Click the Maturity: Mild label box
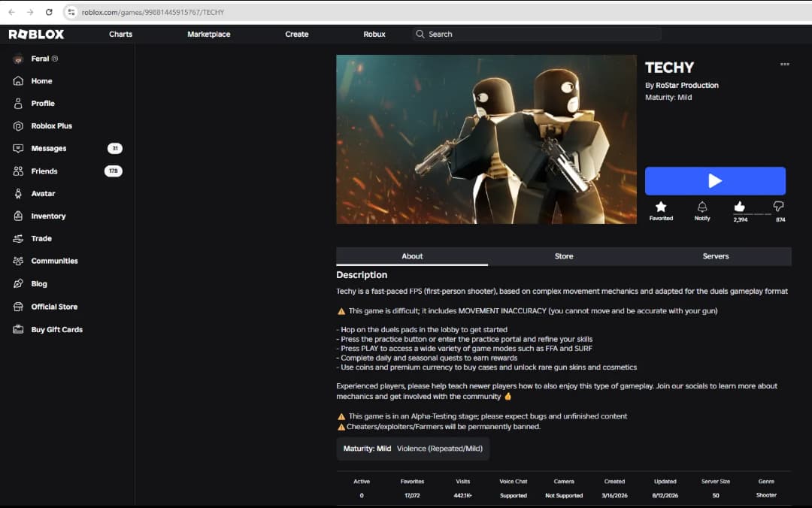This screenshot has height=508, width=812. [x=413, y=449]
